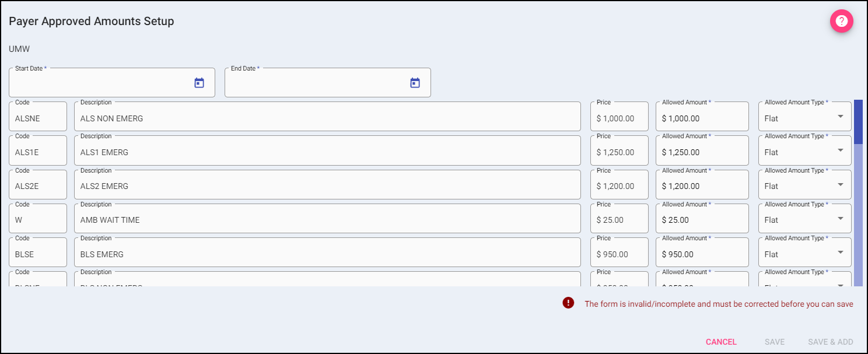
Task: Expand Allowed Amount Type for ALS2 EMERG
Action: 840,184
